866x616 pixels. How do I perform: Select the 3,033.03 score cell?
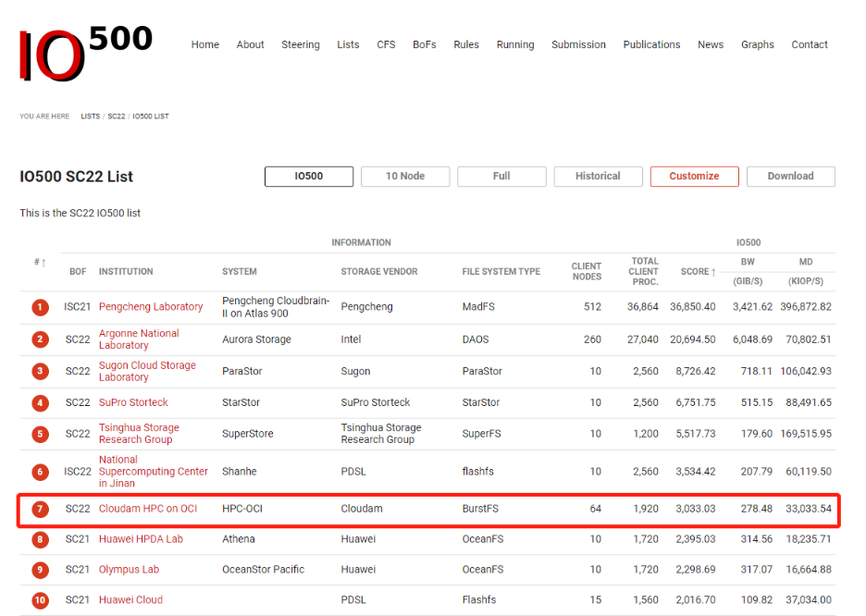(x=696, y=509)
